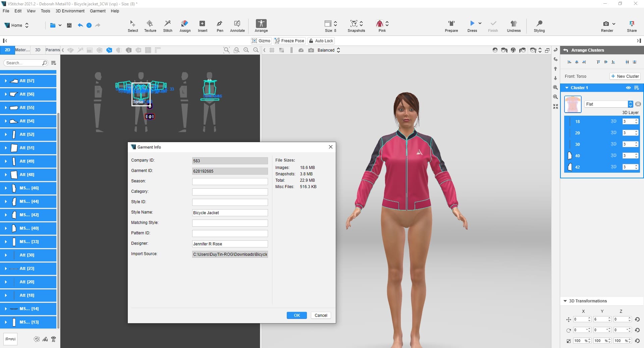Toggle visibility of Cluster 1
The width and height of the screenshot is (644, 348).
point(628,88)
